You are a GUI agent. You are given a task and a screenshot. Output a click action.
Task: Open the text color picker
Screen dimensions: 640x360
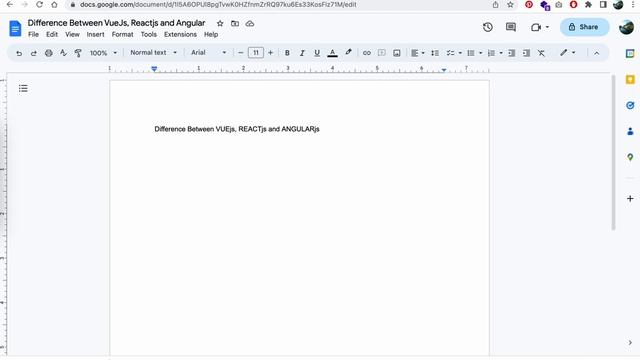pos(332,53)
